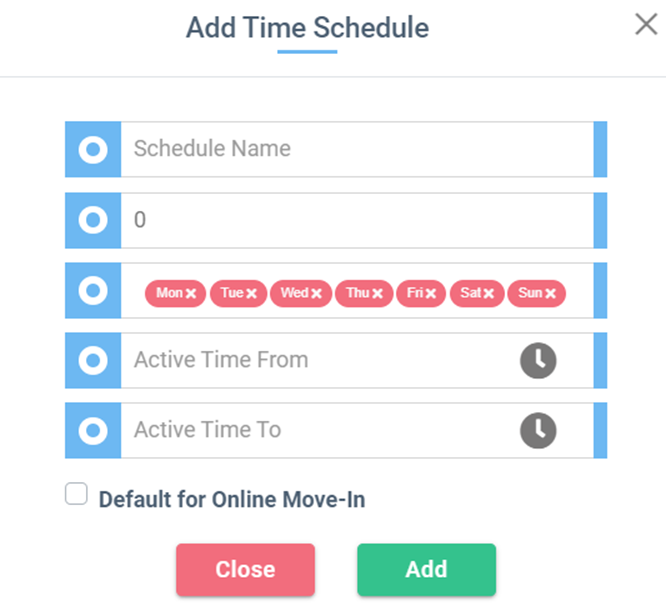Open clock picker for Active Time From
Image resolution: width=666 pixels, height=611 pixels.
click(538, 360)
